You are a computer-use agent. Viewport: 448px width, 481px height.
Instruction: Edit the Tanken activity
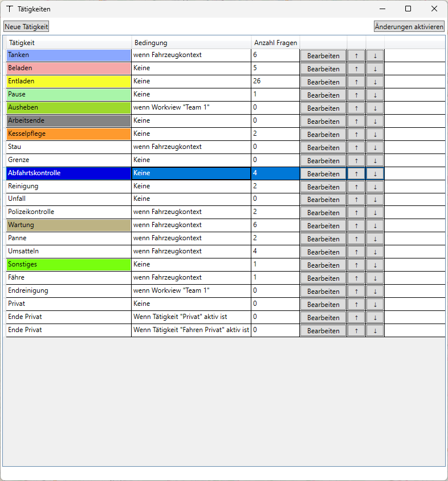coord(323,56)
